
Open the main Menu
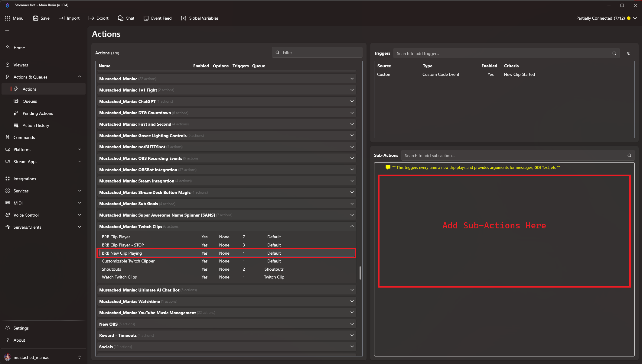(x=14, y=18)
